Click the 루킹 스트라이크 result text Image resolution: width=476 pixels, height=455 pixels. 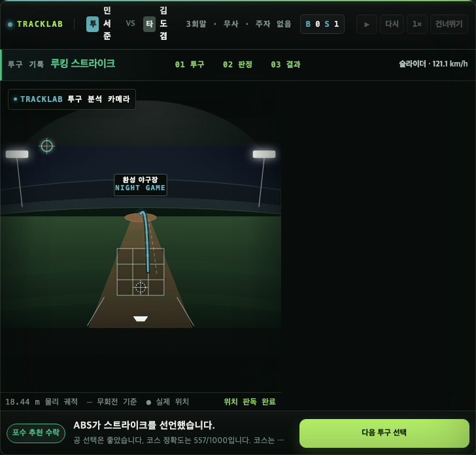82,64
